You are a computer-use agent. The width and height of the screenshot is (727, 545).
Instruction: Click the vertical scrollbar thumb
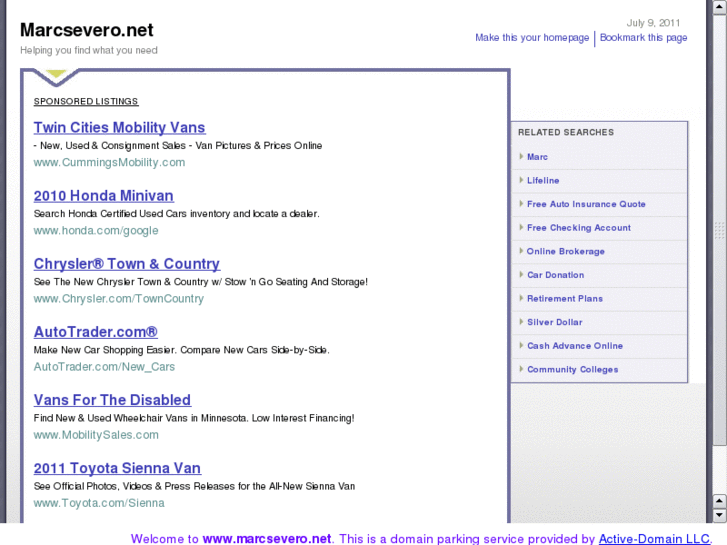pyautogui.click(x=719, y=230)
